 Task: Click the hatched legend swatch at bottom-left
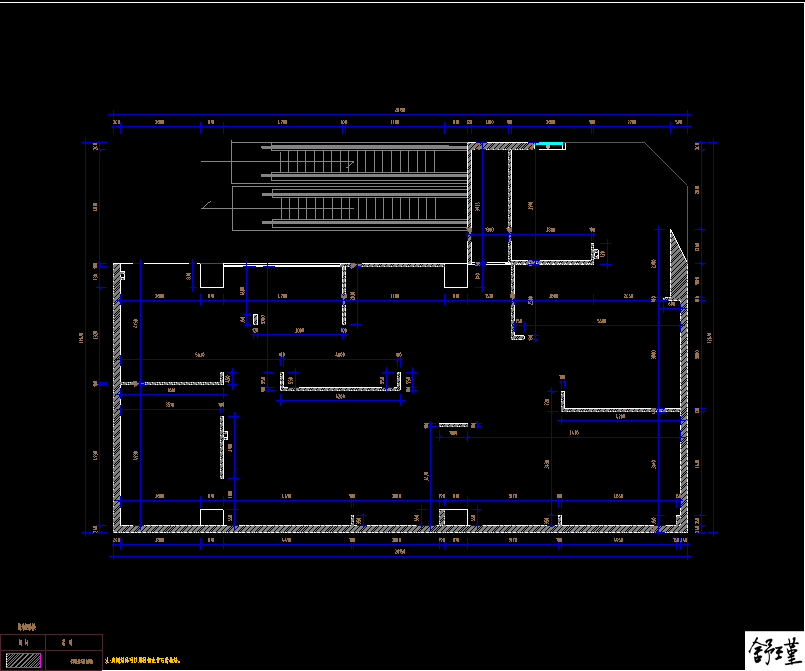[x=25, y=660]
